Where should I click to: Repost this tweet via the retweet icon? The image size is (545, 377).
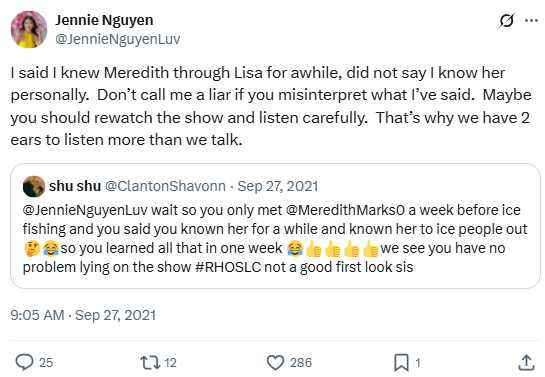150,362
